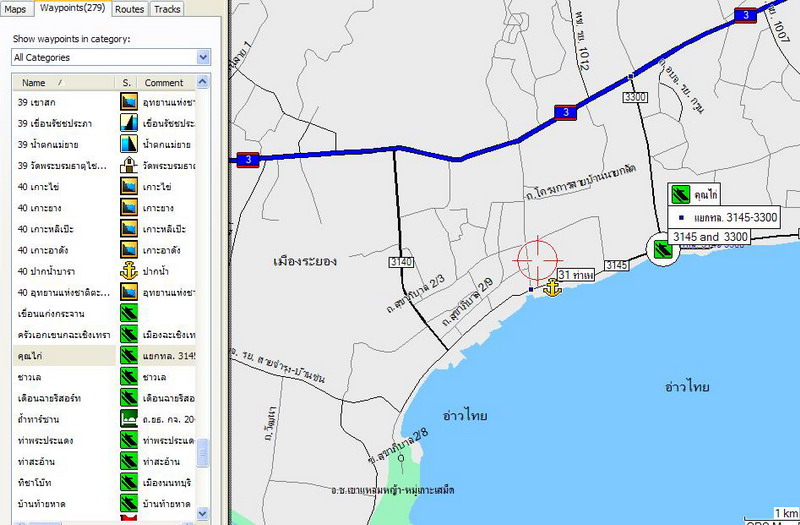Select waypoint 40 เกาะหลีเป๊ะ
Screen dimensions: 800x525
pyautogui.click(x=46, y=229)
